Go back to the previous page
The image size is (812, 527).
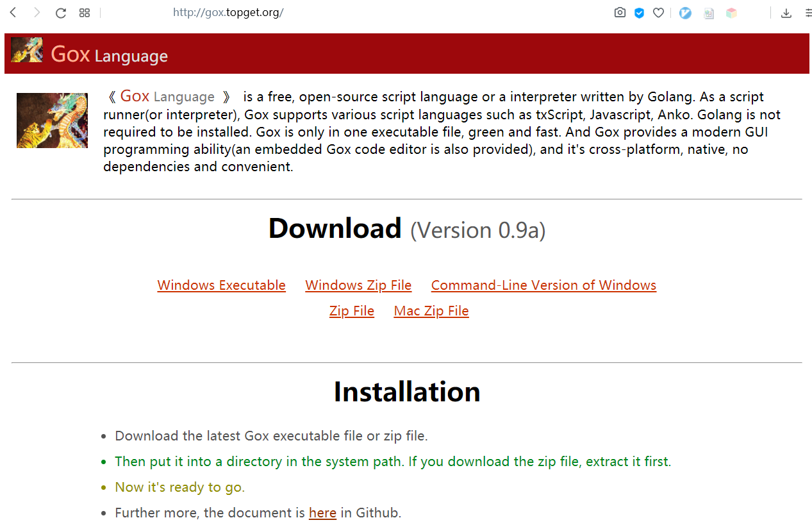coord(13,12)
